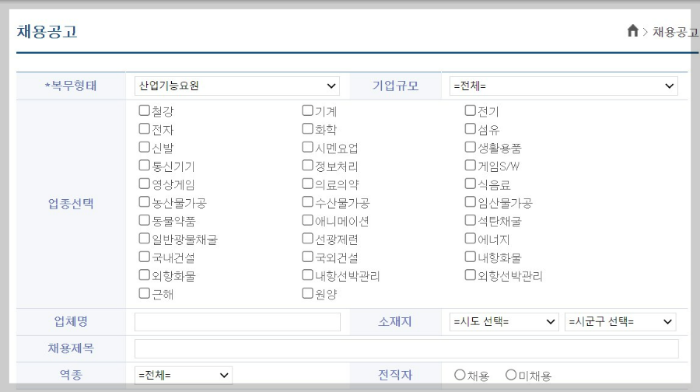Viewport: 700px width, 392px height.
Task: Open the 시군구 선택 dropdown
Action: [x=621, y=321]
